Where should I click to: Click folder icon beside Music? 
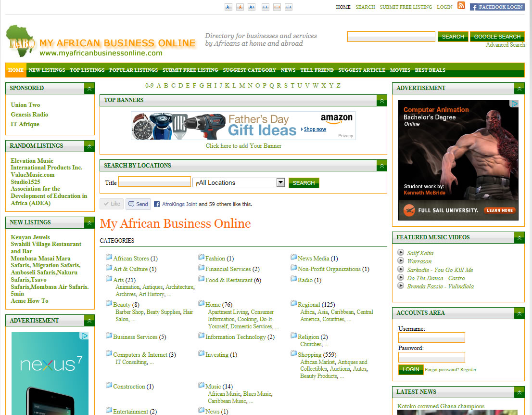tap(201, 385)
